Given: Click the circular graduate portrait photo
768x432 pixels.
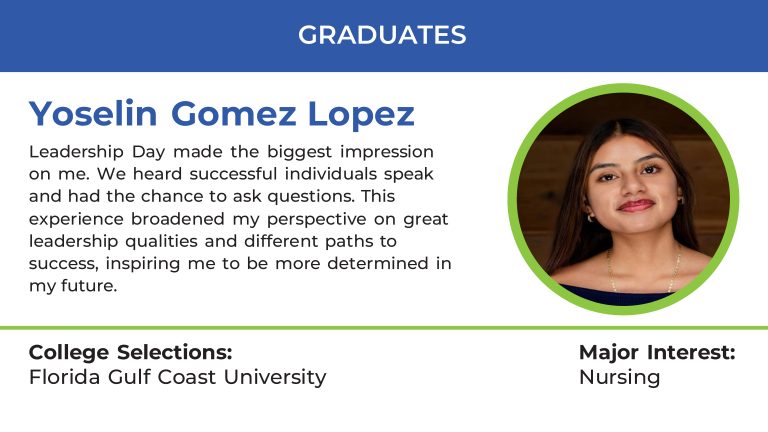Looking at the screenshot, I should 623,200.
